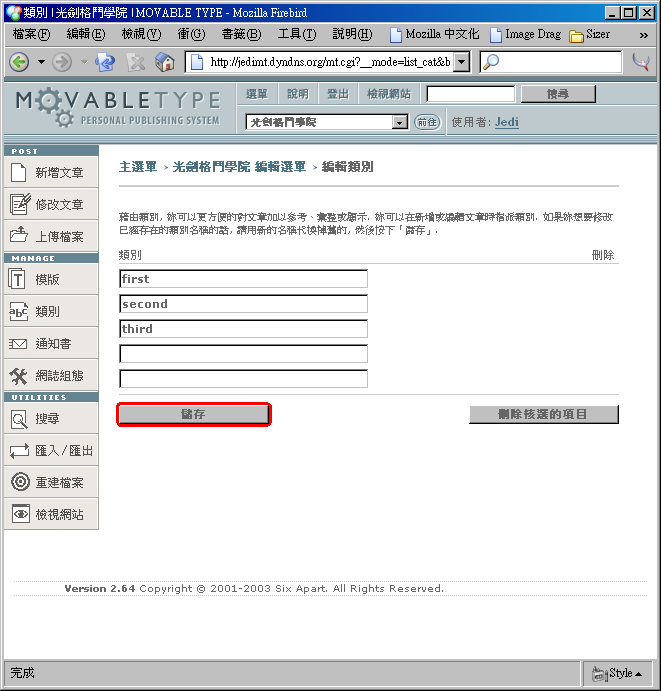Image resolution: width=661 pixels, height=691 pixels.
Task: Open the Mozilla 中文化 bookmark
Action: click(x=434, y=34)
